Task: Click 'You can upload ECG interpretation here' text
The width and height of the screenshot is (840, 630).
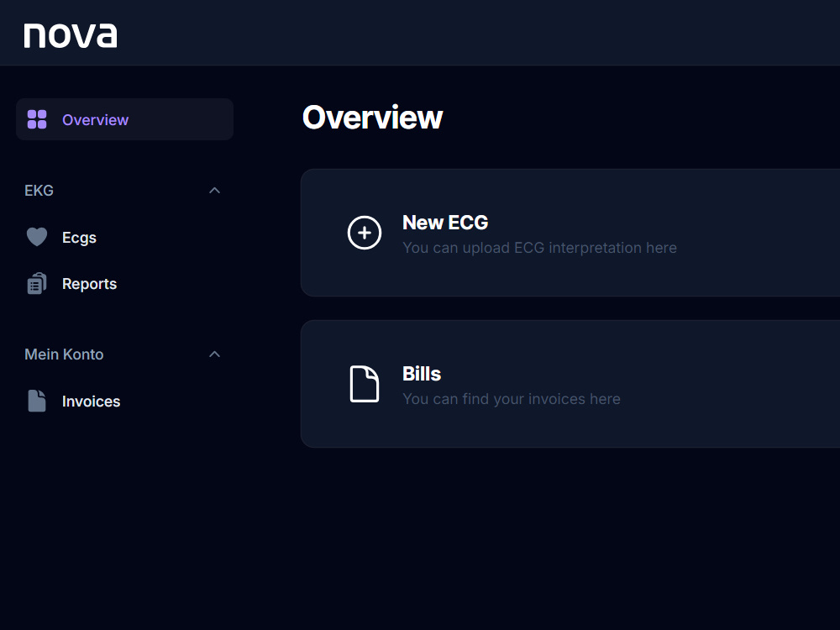Action: (539, 248)
